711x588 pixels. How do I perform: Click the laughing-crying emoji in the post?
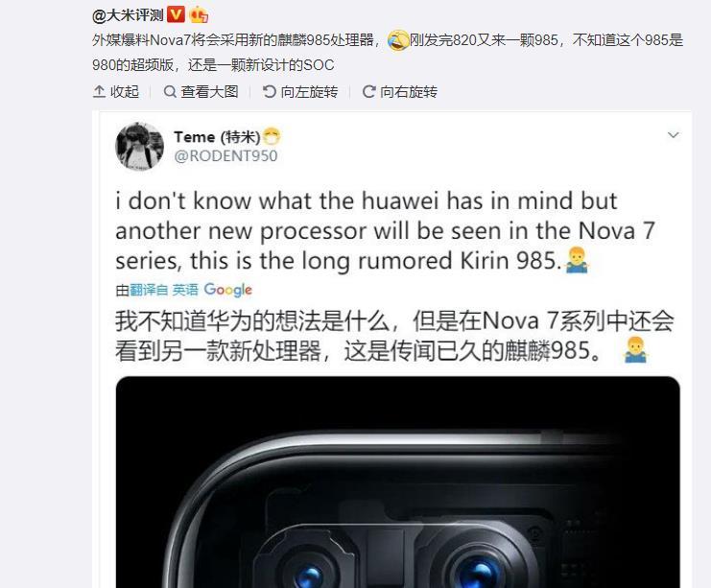coord(398,40)
